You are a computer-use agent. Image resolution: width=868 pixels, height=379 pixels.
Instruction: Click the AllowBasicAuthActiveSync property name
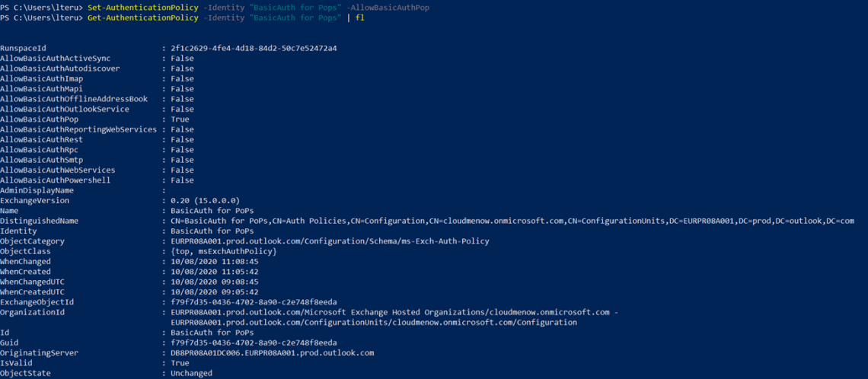[x=55, y=59]
